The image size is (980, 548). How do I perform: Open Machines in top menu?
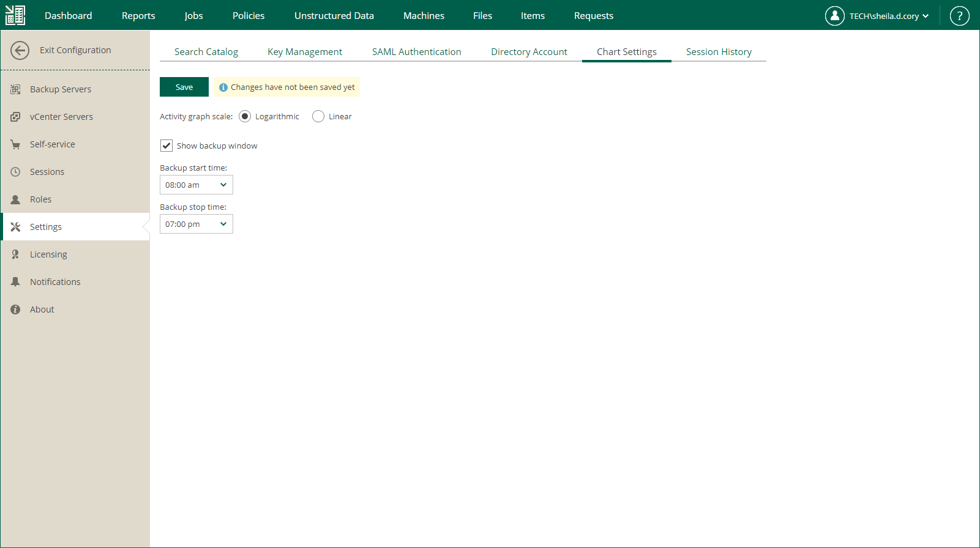pos(424,16)
